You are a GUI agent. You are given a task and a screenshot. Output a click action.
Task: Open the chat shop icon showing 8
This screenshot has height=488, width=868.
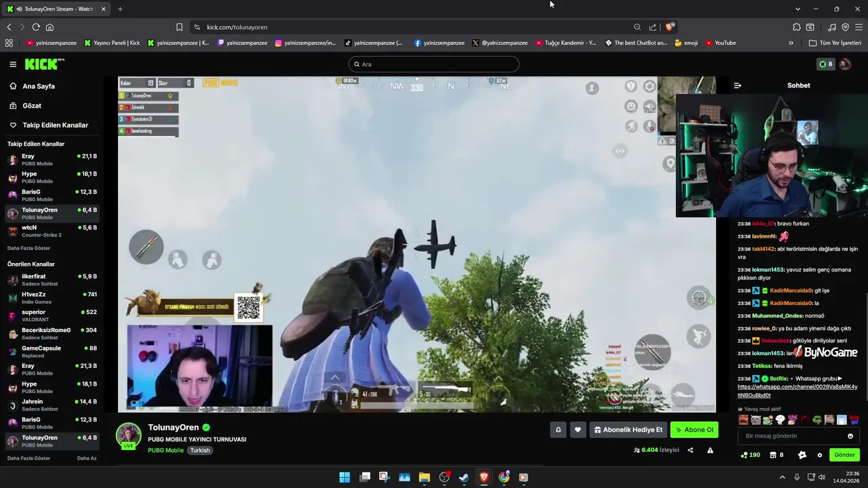pyautogui.click(x=776, y=455)
